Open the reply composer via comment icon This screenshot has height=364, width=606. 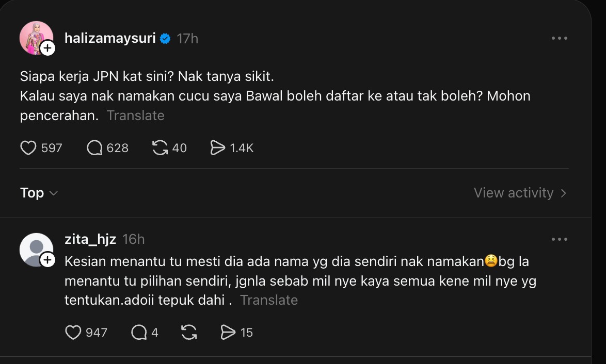coord(93,148)
